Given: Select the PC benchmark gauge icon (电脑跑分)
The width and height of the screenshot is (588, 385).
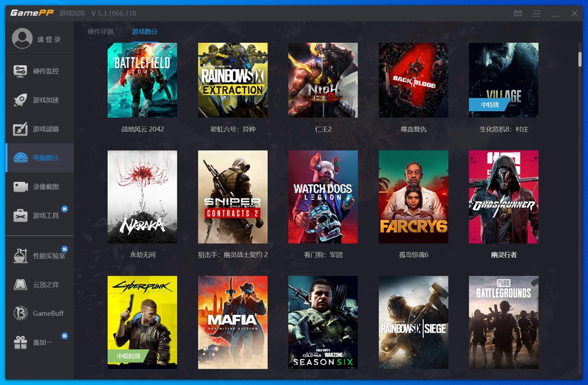Looking at the screenshot, I should pos(20,158).
